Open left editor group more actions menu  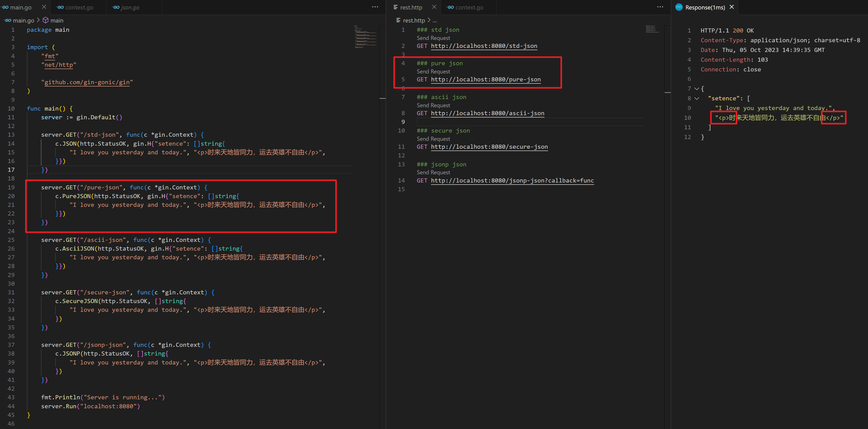tap(375, 7)
